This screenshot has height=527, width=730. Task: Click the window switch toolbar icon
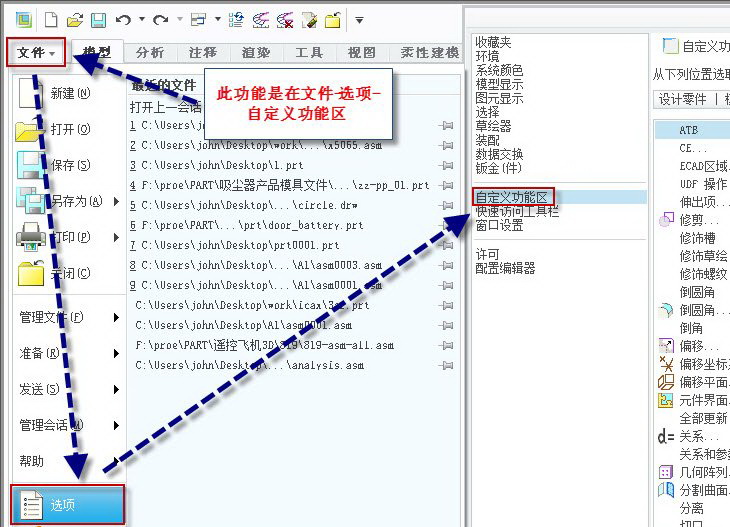coord(198,20)
